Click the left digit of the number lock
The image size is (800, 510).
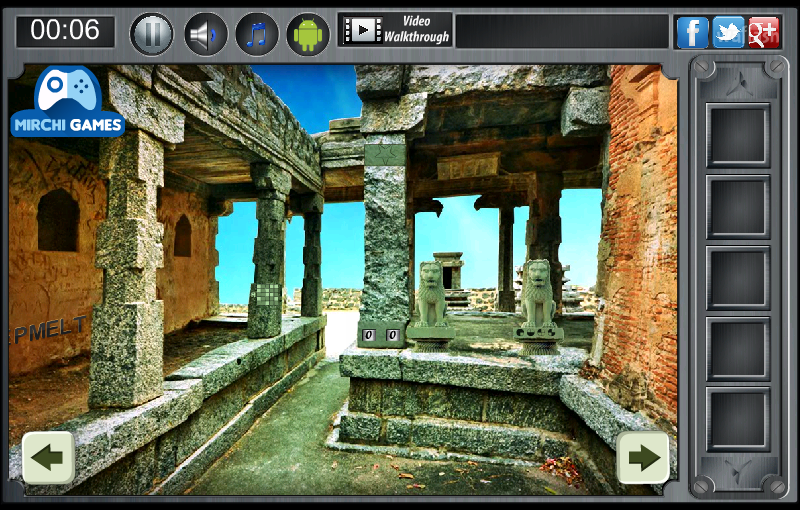(x=368, y=335)
